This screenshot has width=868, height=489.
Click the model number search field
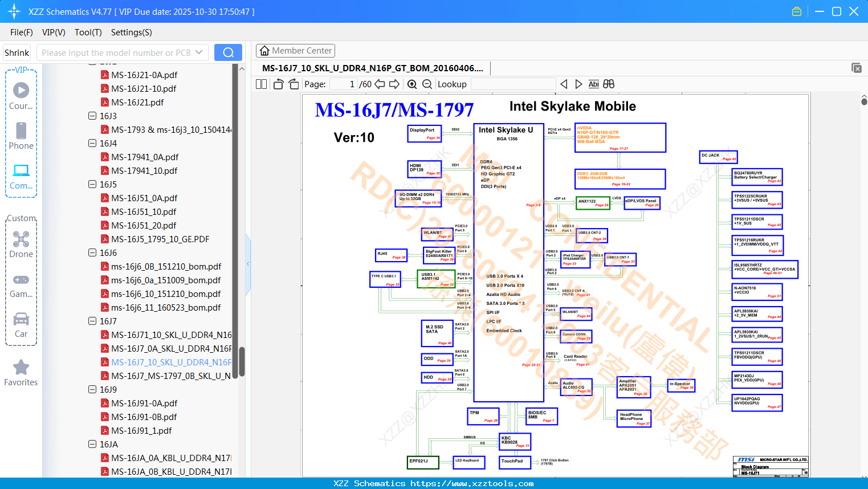pos(115,52)
